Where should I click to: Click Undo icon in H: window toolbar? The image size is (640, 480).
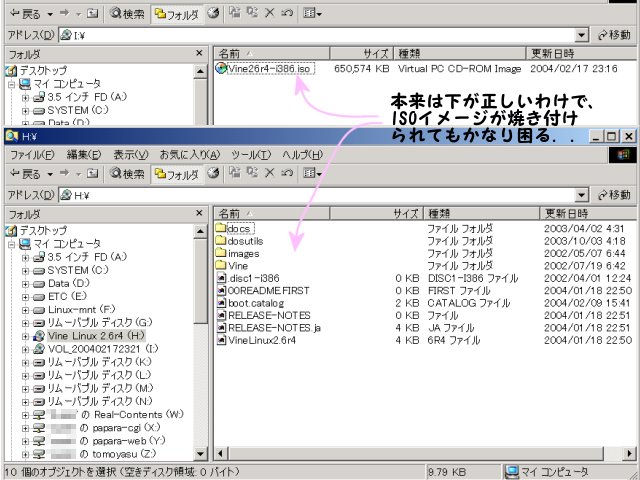coord(287,173)
